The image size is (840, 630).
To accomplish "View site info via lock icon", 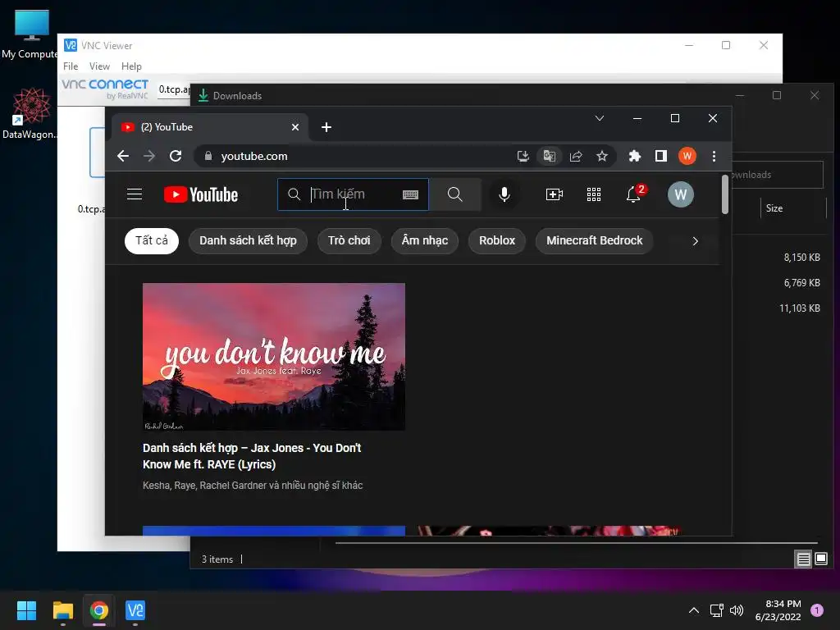I will [208, 156].
